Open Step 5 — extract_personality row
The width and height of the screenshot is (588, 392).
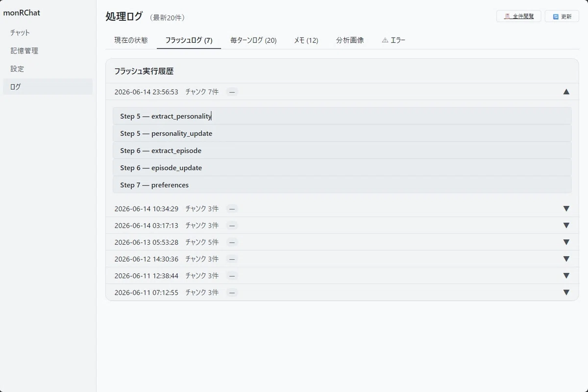(x=342, y=116)
